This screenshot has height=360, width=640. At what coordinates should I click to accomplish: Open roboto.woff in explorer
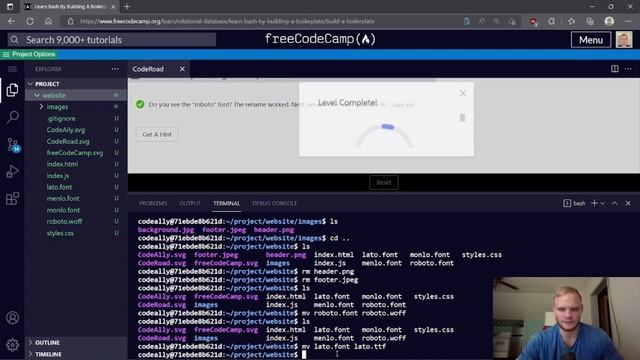pos(64,221)
